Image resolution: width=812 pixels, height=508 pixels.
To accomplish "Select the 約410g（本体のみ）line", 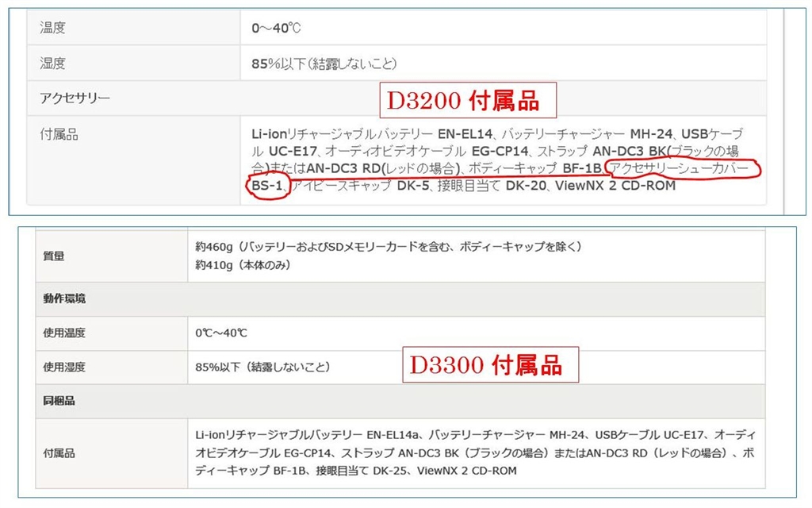I will pyautogui.click(x=243, y=265).
